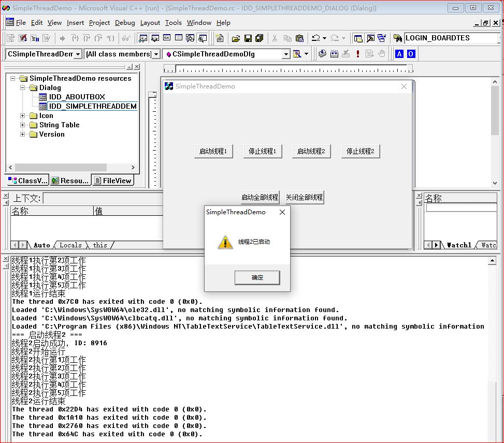Click the 确定 button in message box
Screen dimensions: 504x443
tap(257, 277)
